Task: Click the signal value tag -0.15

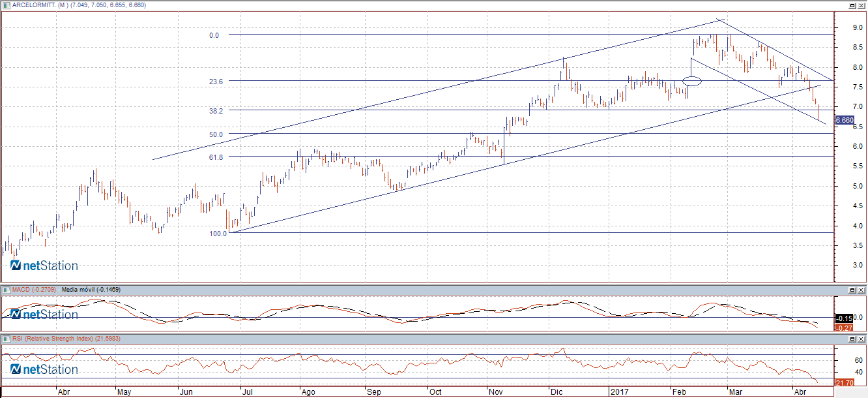Action: 844,317
